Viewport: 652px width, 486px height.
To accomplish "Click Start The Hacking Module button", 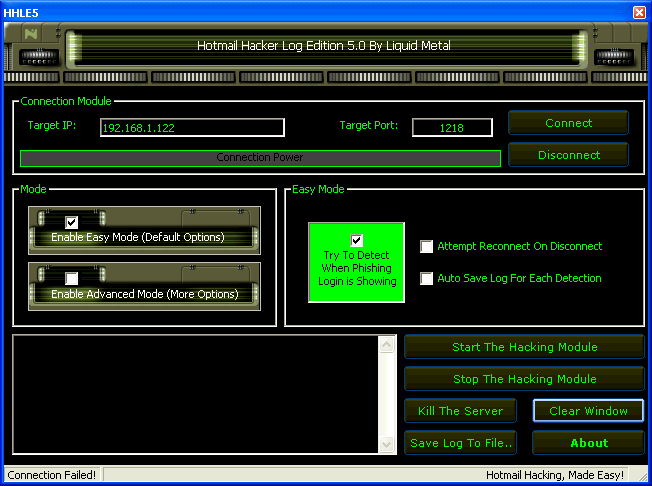I will (x=524, y=347).
